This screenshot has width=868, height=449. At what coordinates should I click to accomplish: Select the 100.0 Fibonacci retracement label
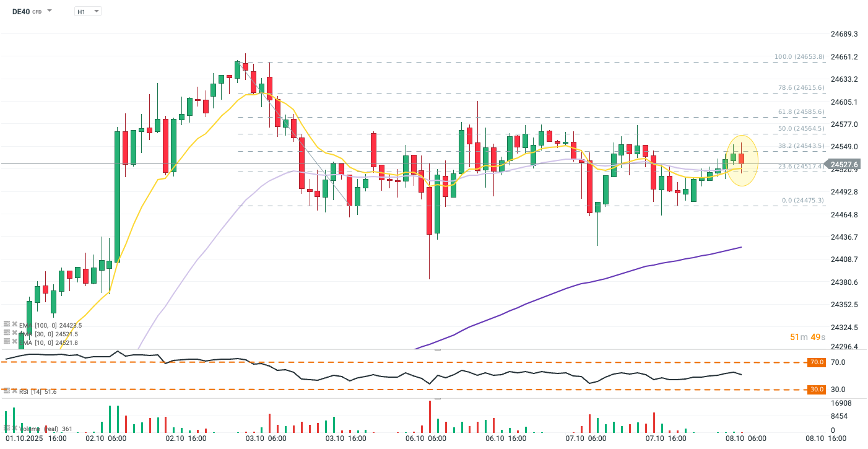coord(799,57)
